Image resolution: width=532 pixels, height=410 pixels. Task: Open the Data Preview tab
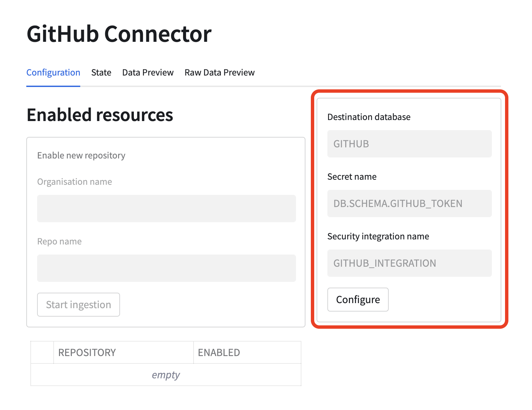148,72
